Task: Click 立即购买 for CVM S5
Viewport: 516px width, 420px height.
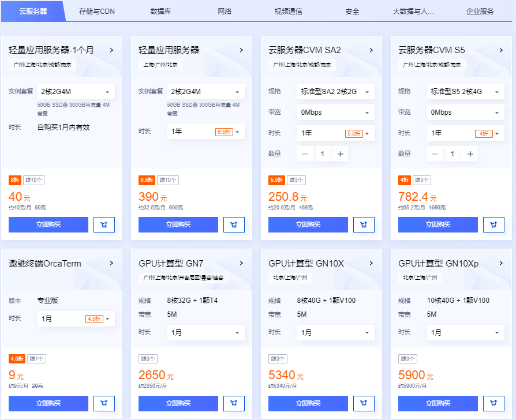Action: [438, 224]
